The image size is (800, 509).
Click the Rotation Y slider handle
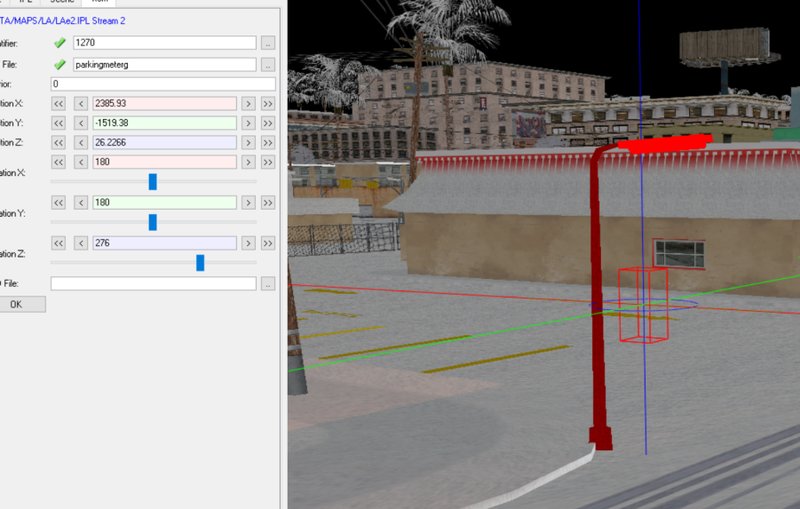point(153,222)
